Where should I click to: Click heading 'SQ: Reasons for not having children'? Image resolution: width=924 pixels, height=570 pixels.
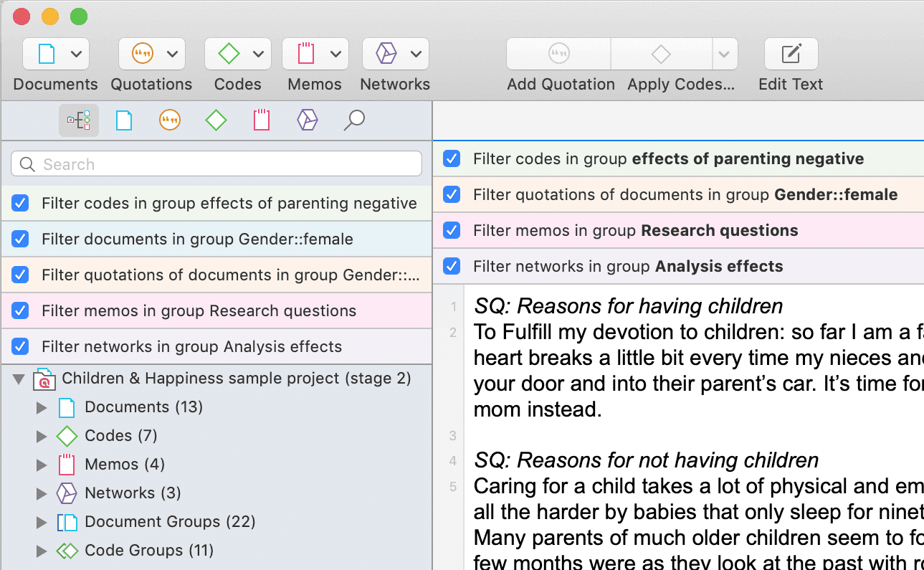[646, 460]
